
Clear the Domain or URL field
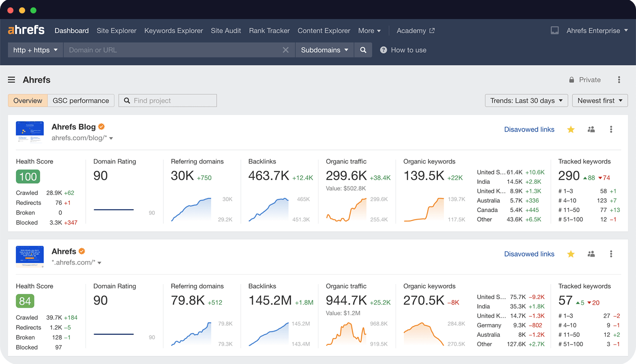pyautogui.click(x=286, y=50)
